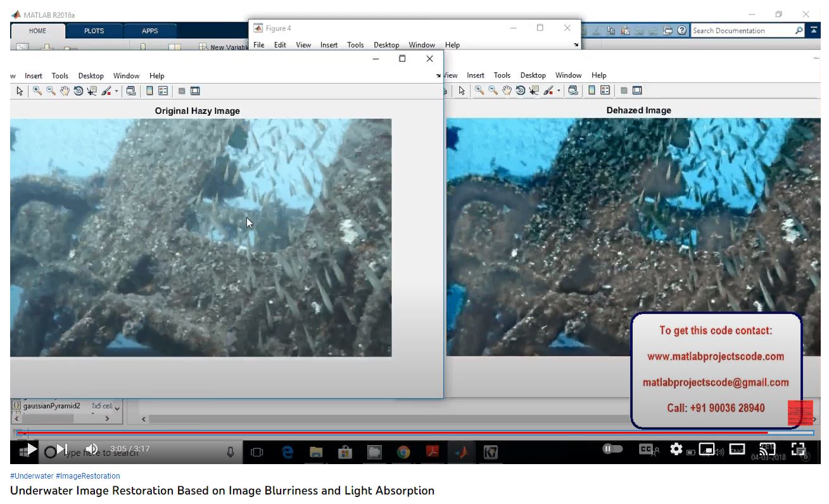Mute the video using the speaker icon
Viewport: 829px width, 504px height.
coord(92,449)
